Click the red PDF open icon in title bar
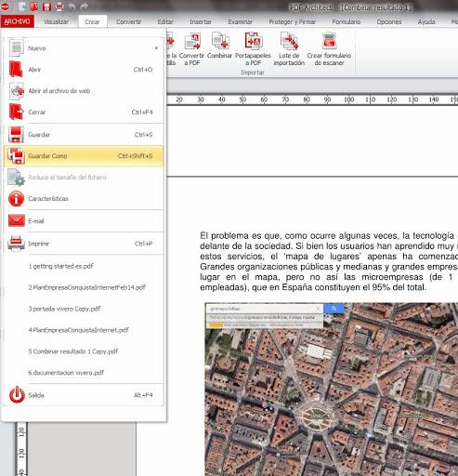Screen dimensions: 458x476 coord(34,7)
